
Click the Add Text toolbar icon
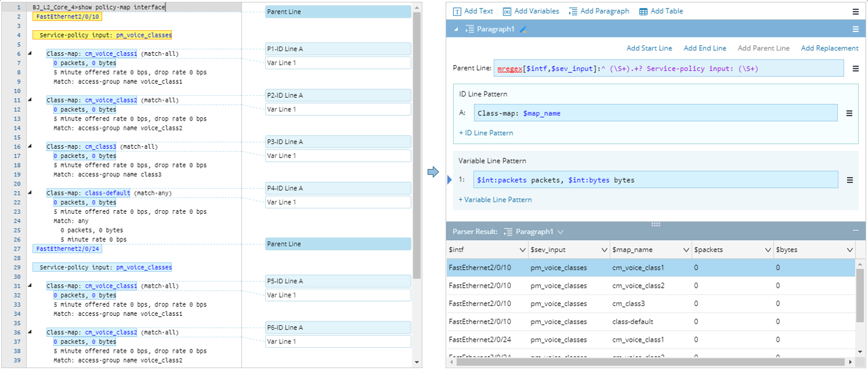(457, 11)
